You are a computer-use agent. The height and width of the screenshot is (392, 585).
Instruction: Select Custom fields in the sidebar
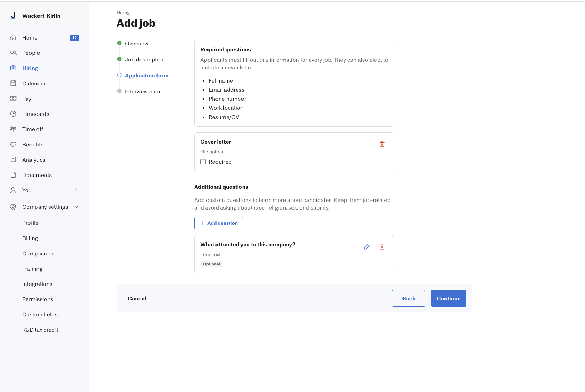[x=40, y=314]
